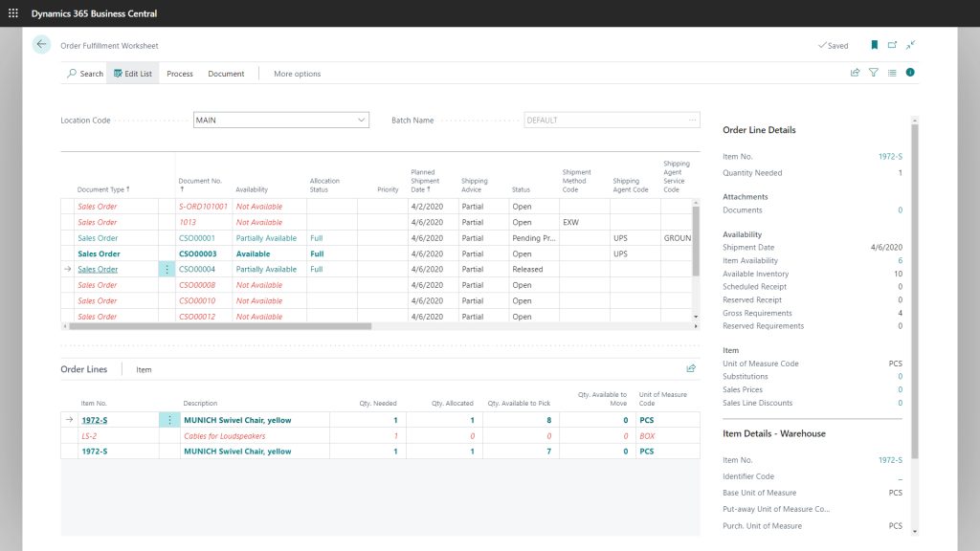
Task: Expand More options in the action bar
Action: (x=297, y=74)
